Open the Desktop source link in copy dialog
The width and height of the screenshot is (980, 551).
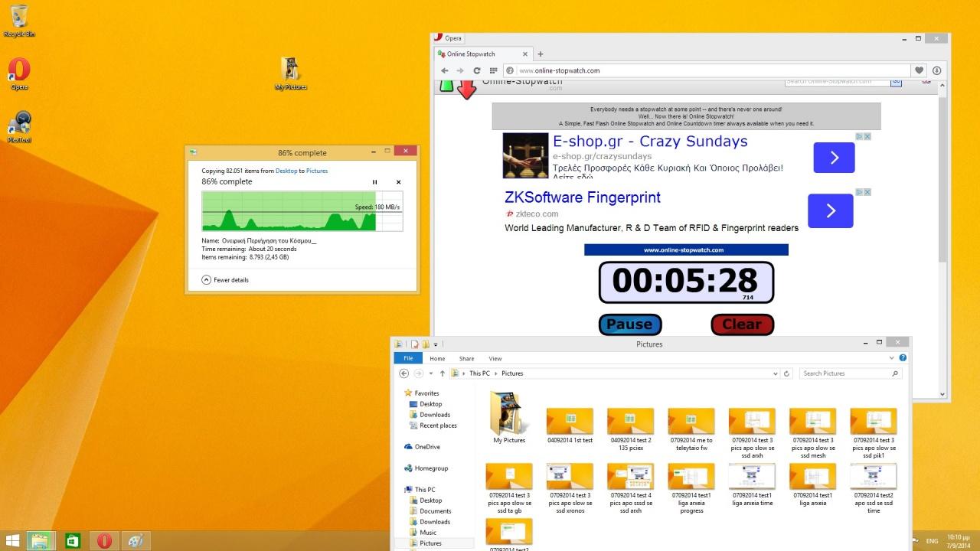286,171
